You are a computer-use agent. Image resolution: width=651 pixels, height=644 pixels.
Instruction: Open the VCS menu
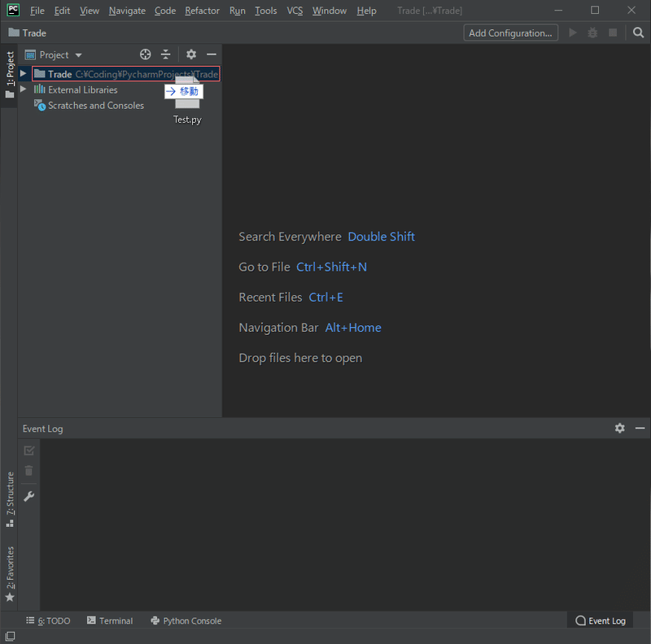click(x=295, y=11)
